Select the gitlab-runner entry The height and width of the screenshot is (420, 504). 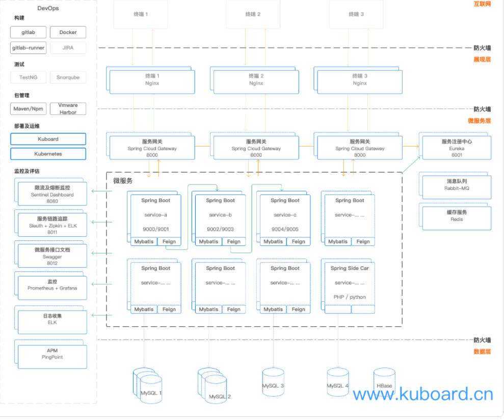(x=28, y=48)
